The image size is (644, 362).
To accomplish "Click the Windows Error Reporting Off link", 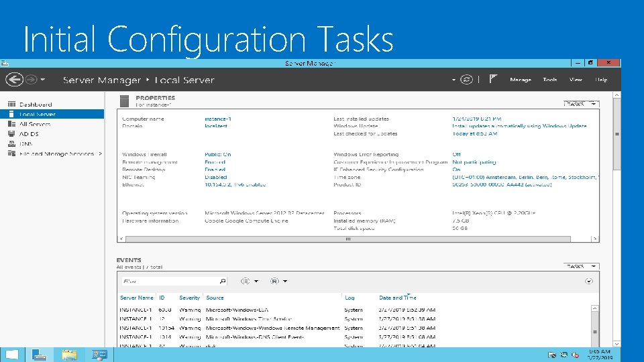I will [456, 154].
